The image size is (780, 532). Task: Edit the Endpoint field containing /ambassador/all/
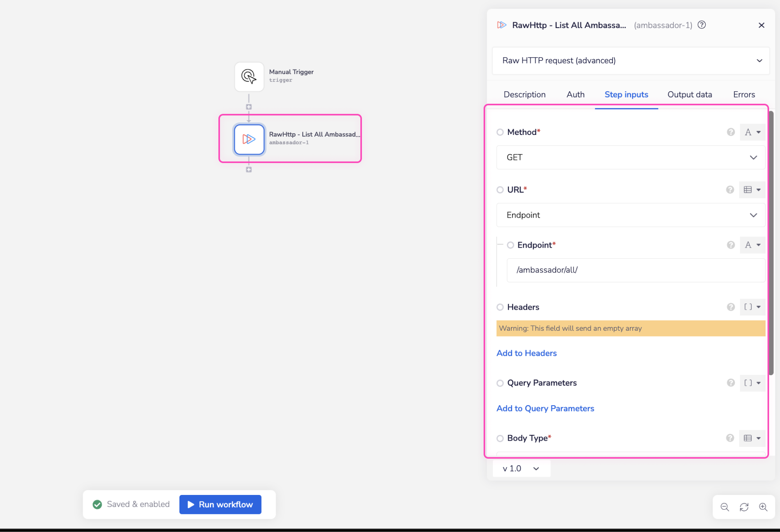[636, 270]
